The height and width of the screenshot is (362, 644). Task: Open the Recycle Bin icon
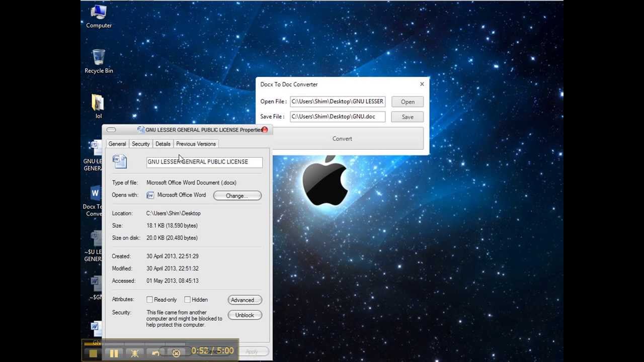[x=99, y=61]
